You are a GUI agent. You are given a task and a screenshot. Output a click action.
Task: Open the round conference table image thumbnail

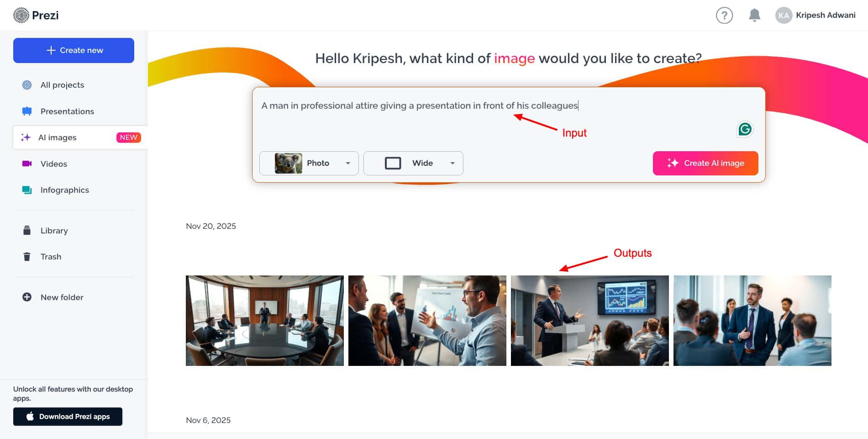[x=265, y=320]
